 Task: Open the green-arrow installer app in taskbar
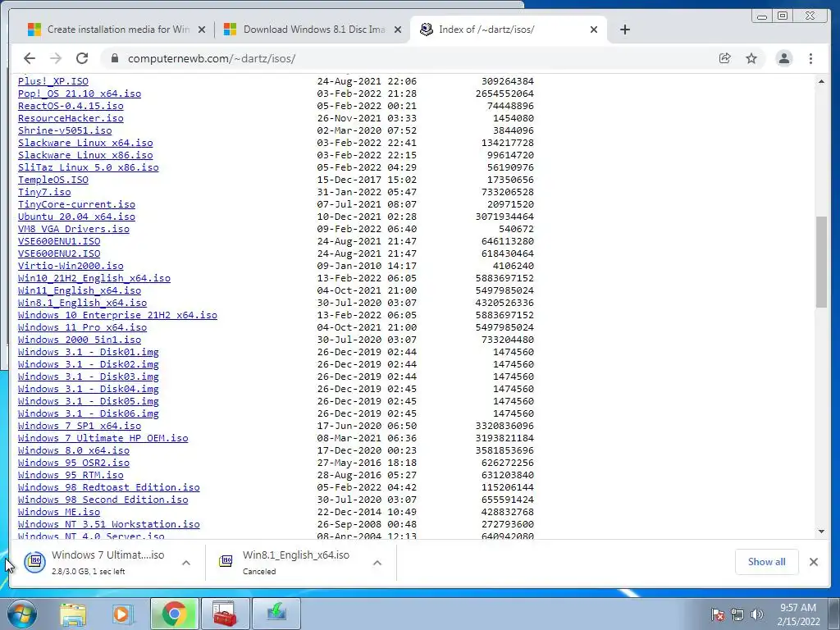point(276,614)
